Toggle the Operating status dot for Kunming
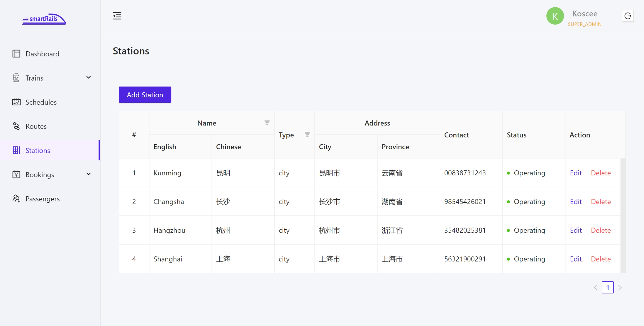644x326 pixels. pos(509,173)
